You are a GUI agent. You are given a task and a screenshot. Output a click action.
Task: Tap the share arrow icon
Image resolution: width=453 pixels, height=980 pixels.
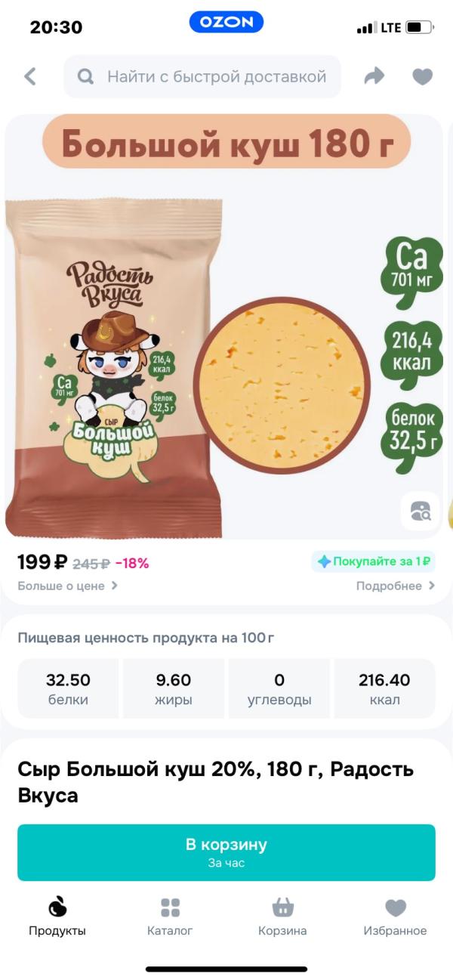(374, 76)
